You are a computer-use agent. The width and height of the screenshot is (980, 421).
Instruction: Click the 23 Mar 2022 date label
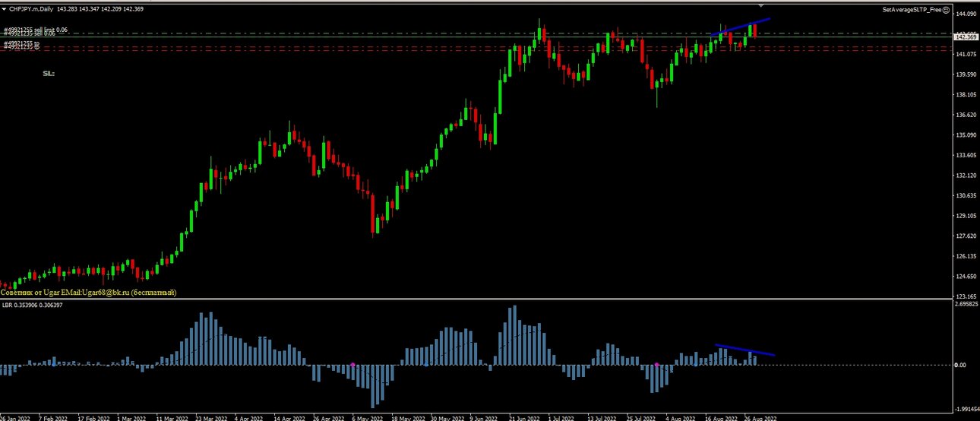tap(212, 418)
